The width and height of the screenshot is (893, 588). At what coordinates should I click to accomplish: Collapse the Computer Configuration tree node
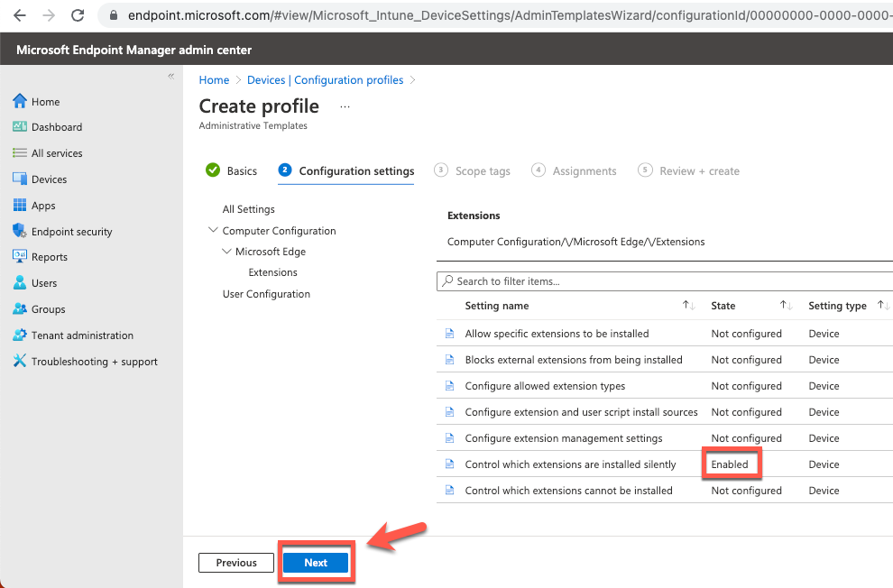point(213,230)
